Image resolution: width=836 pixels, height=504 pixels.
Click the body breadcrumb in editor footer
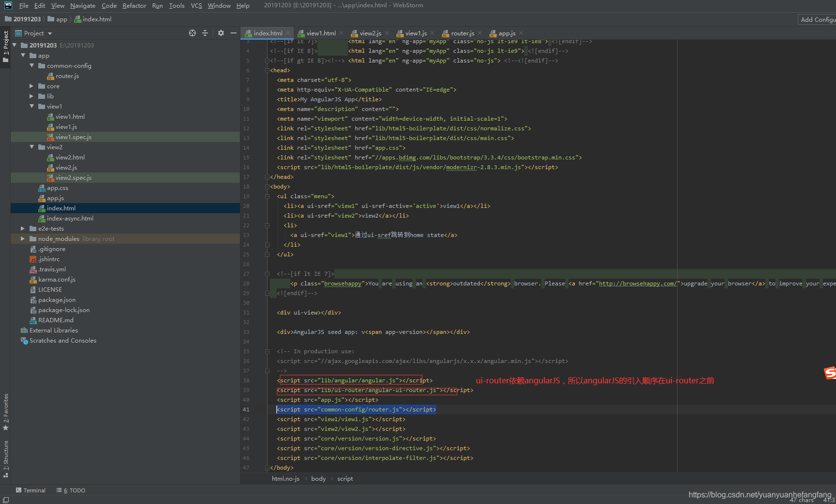tap(318, 479)
